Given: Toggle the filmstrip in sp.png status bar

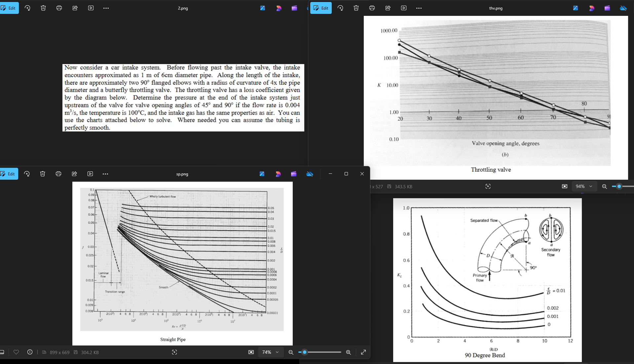Looking at the screenshot, I should pos(2,352).
